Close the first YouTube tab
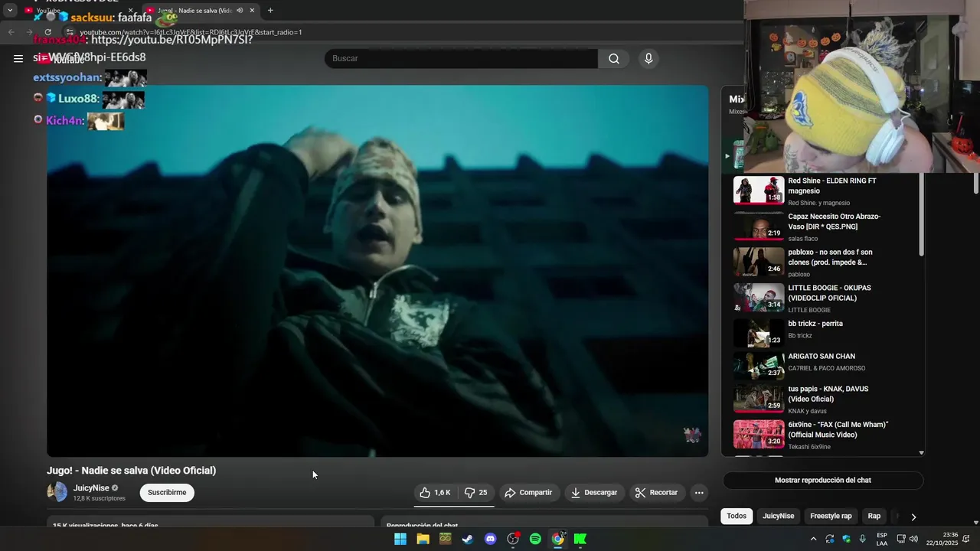Image resolution: width=980 pixels, height=551 pixels. click(x=130, y=11)
